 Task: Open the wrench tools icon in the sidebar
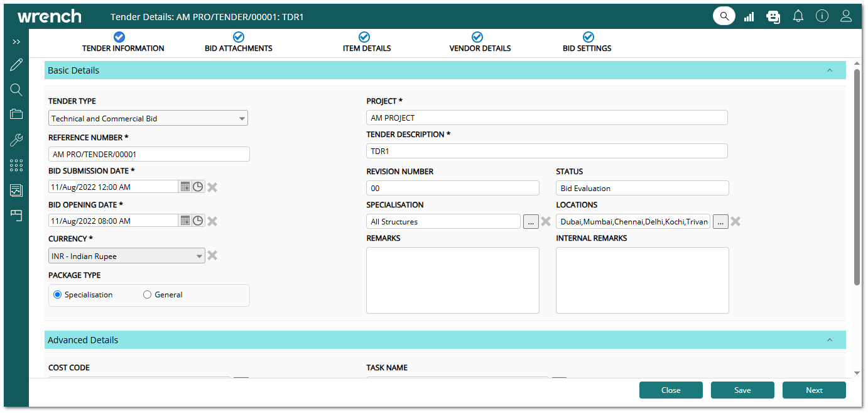pos(16,140)
